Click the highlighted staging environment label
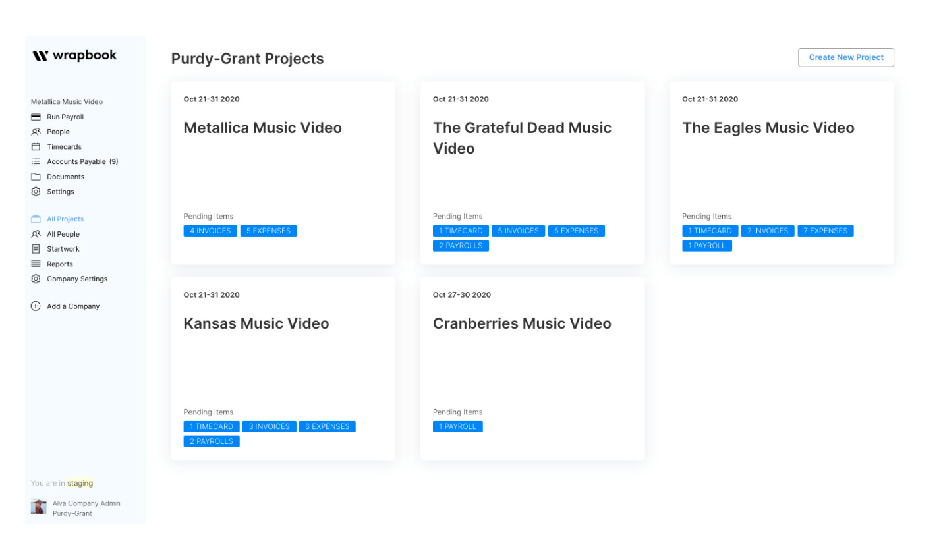 [80, 483]
